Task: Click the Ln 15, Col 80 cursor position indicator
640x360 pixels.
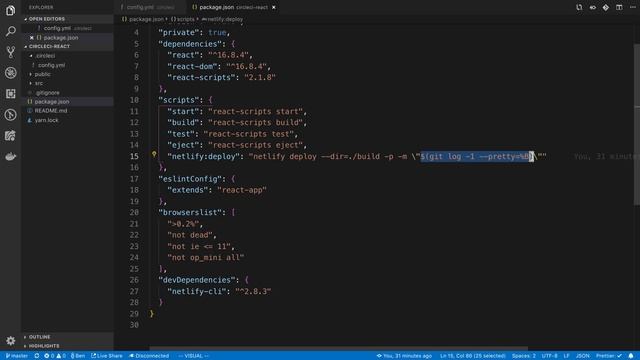Action: [473, 356]
